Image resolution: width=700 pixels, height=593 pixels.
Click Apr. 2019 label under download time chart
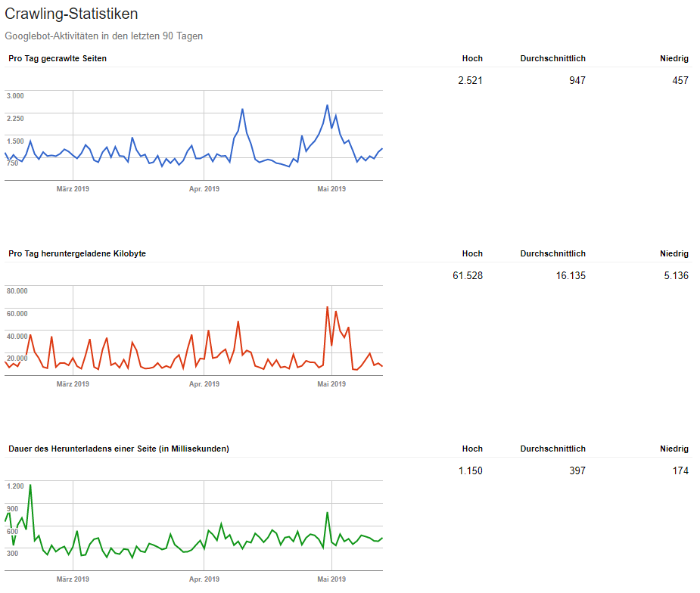coord(204,579)
